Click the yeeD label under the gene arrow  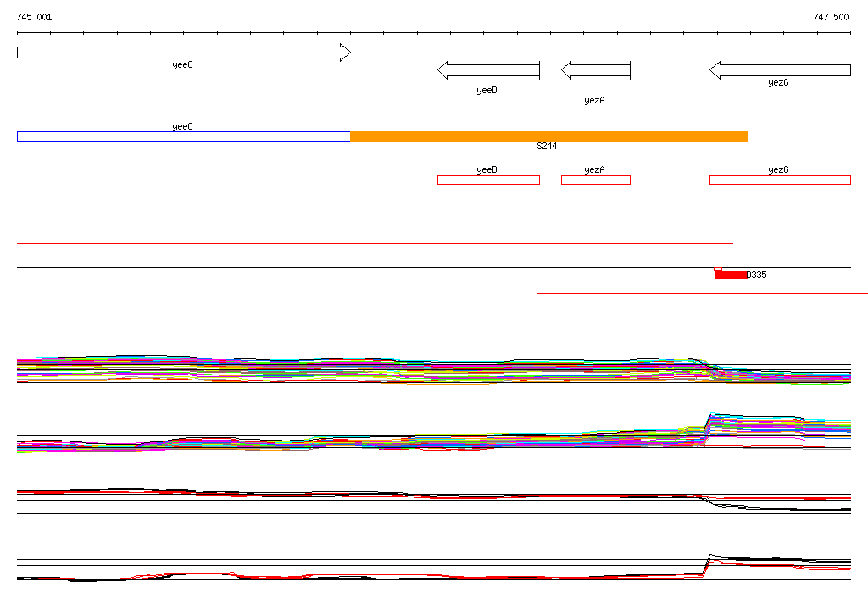point(487,90)
